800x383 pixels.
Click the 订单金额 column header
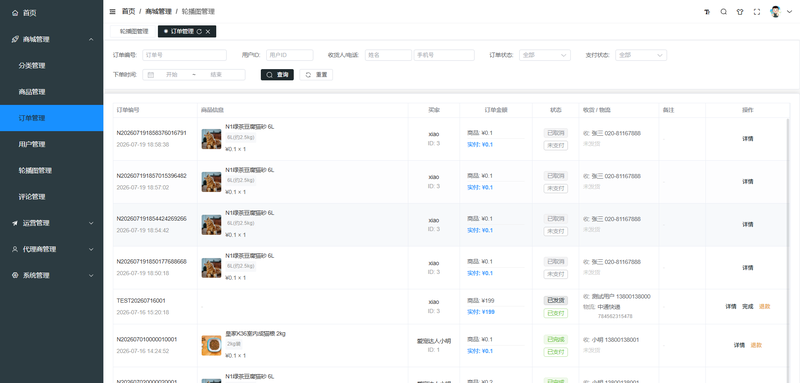tap(495, 110)
